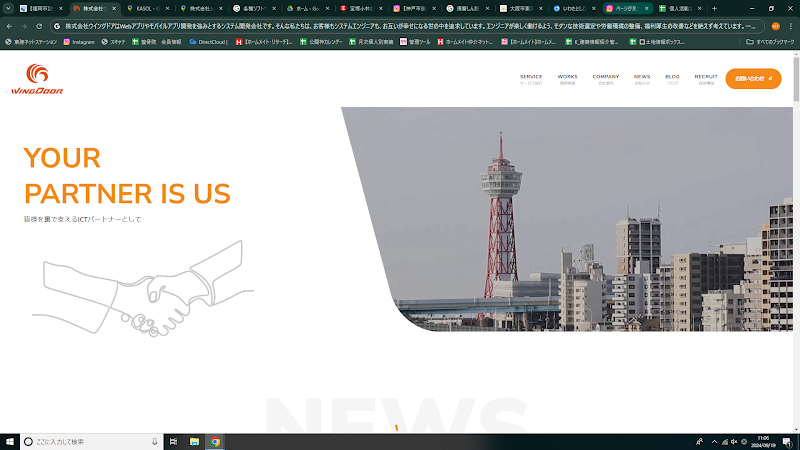Show hidden system tray icons

point(714,442)
